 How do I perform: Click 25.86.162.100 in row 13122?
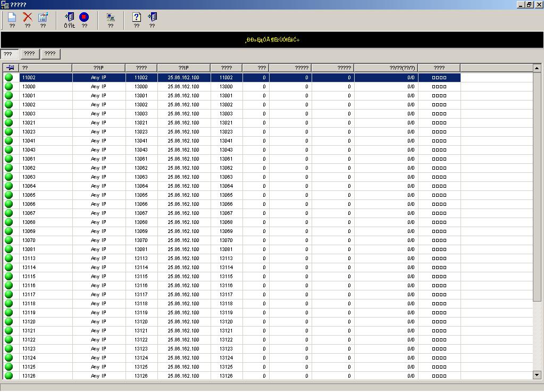tap(183, 340)
